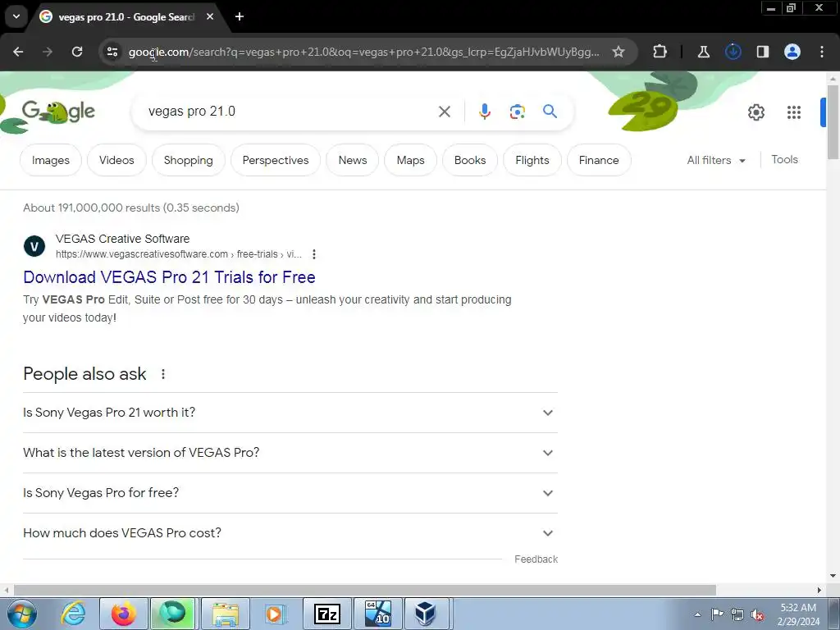Viewport: 840px width, 630px height.
Task: Open 7-Zip from taskbar
Action: click(x=327, y=614)
